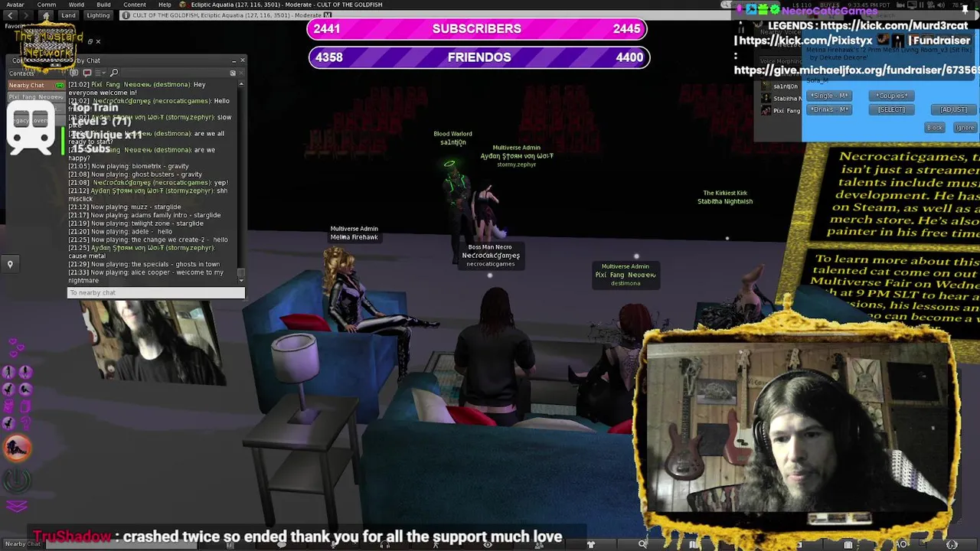The width and height of the screenshot is (980, 551).
Task: Click the Pixi Fang destimona name tag
Action: coord(626,275)
